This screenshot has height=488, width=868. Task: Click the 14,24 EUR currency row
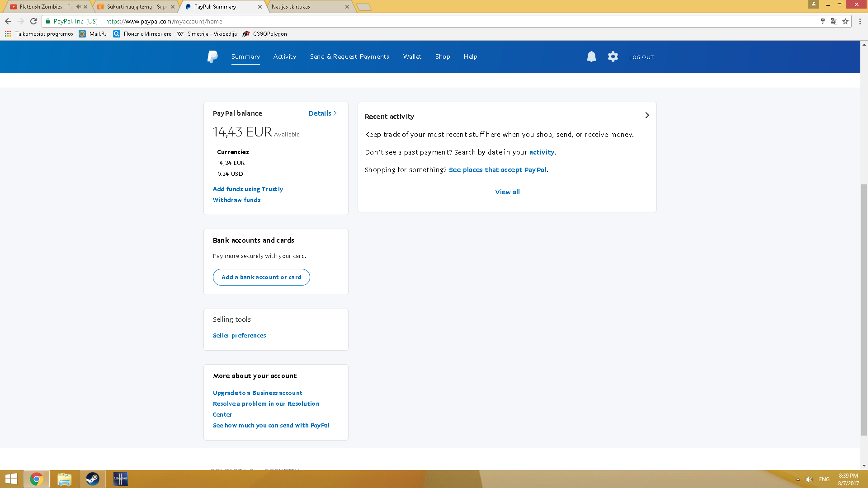(x=231, y=163)
